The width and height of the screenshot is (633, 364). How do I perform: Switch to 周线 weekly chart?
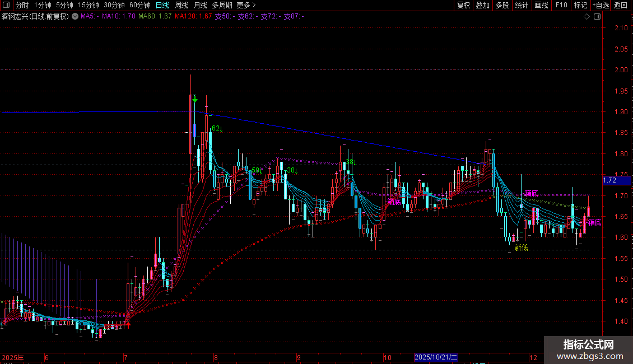coord(181,5)
